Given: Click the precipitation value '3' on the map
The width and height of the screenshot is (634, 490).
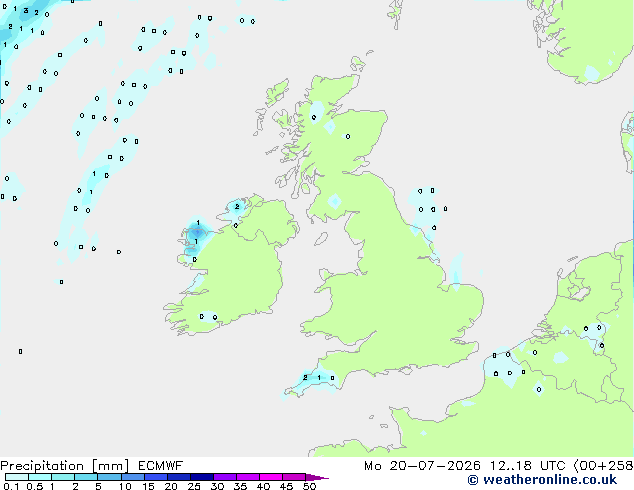Looking at the screenshot, I should tap(26, 11).
